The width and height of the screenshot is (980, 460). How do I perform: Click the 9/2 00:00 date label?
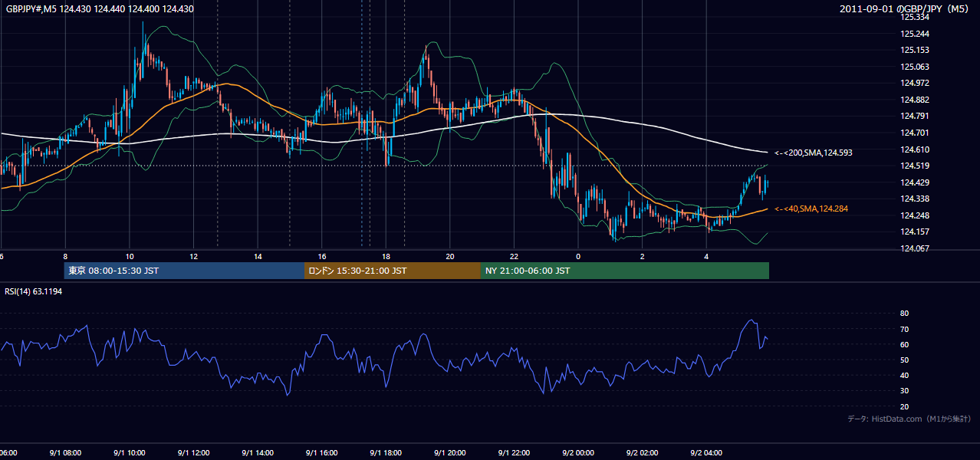[x=578, y=452]
